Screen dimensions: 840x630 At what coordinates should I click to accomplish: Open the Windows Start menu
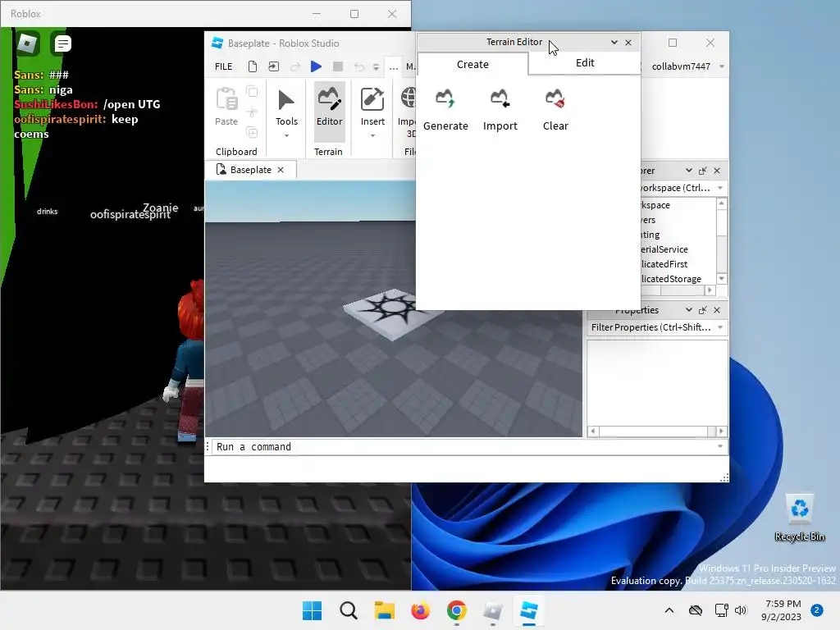(313, 610)
